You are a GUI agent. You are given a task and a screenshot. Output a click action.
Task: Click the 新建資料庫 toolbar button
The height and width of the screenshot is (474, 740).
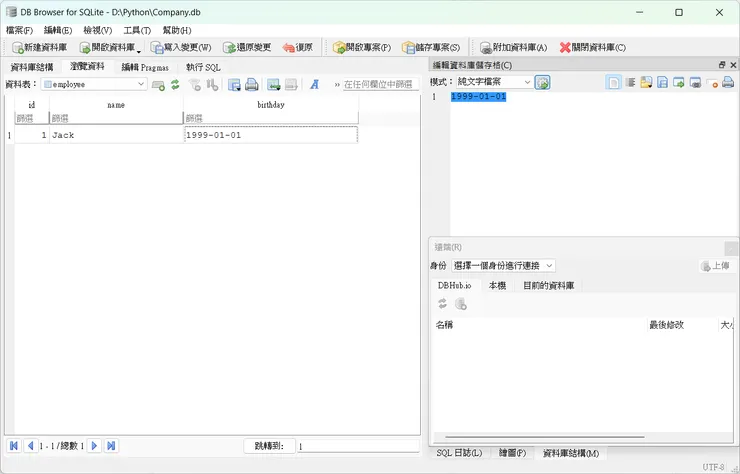click(40, 47)
